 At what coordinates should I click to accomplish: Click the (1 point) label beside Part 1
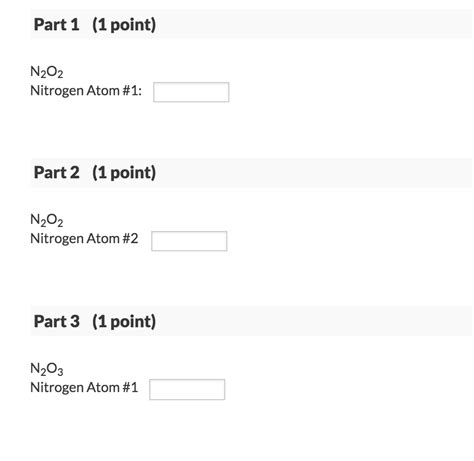coord(124,25)
